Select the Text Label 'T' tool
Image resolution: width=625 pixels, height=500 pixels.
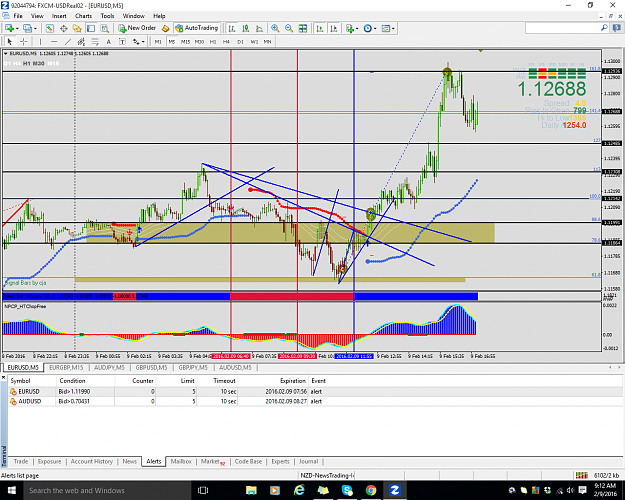[x=122, y=41]
